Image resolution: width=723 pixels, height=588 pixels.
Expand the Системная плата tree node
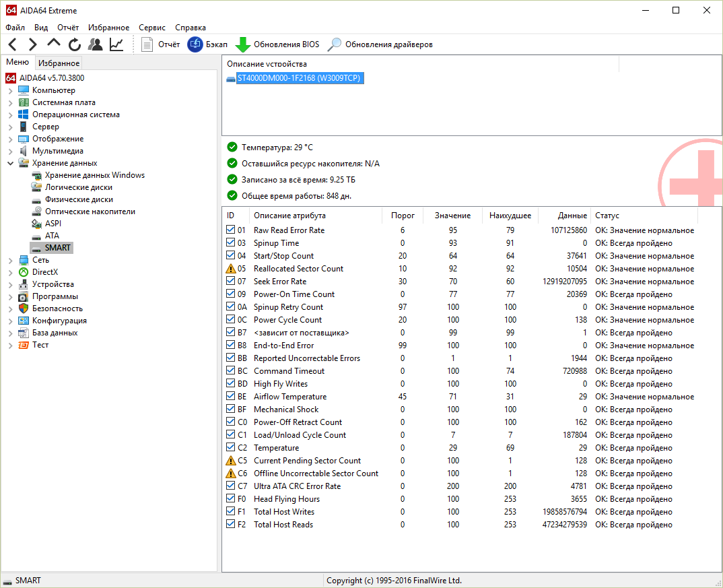tap(11, 103)
